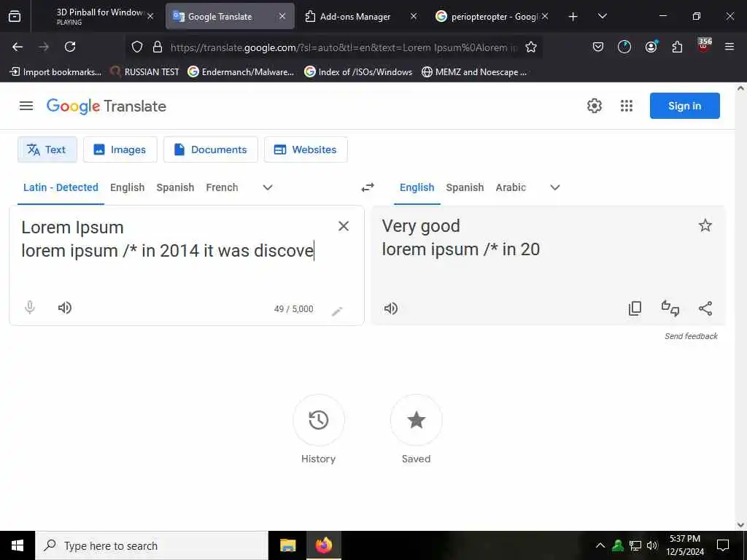
Task: Open Index of /ISOs/Windows bookmark
Action: click(358, 72)
